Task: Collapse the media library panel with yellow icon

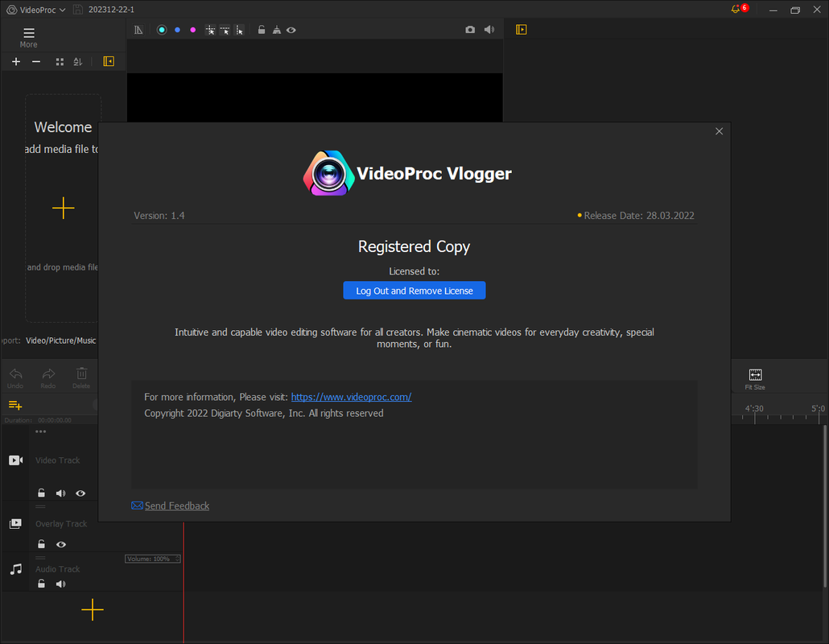Action: pyautogui.click(x=109, y=61)
